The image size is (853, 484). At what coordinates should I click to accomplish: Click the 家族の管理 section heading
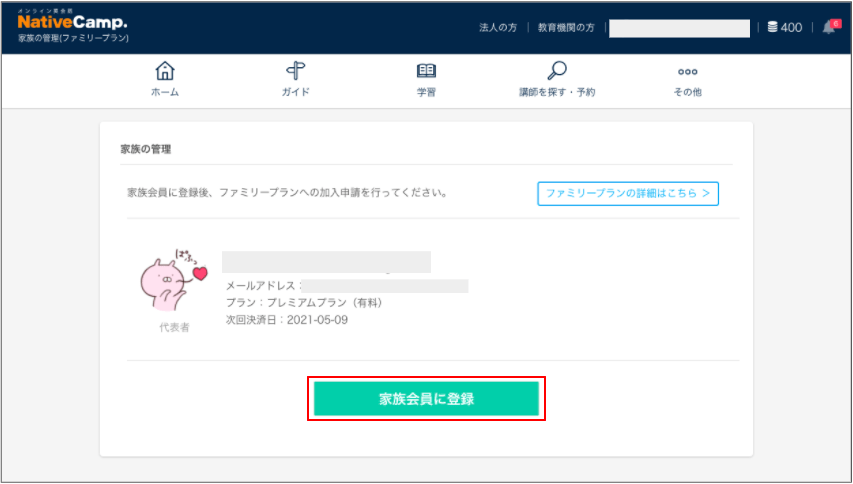[146, 149]
